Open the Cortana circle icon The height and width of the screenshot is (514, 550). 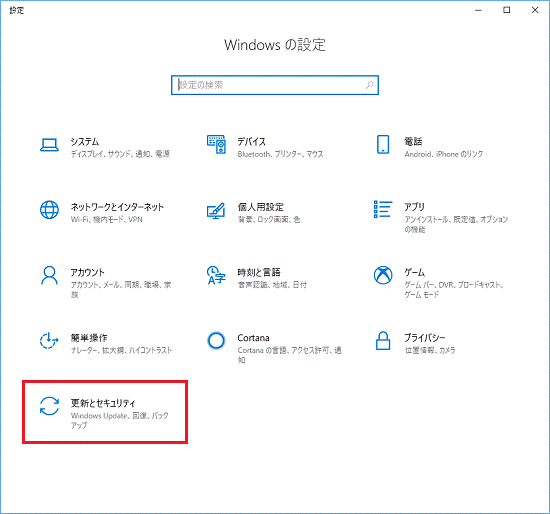(216, 340)
